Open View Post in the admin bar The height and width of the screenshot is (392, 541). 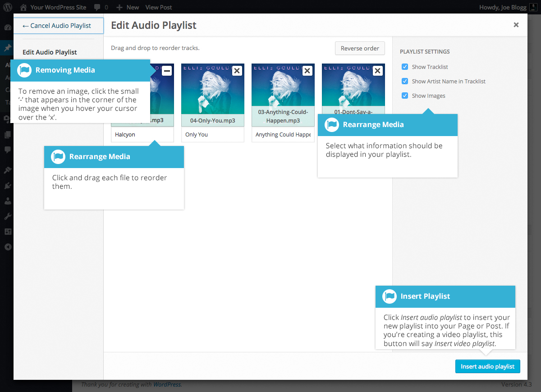(x=159, y=7)
